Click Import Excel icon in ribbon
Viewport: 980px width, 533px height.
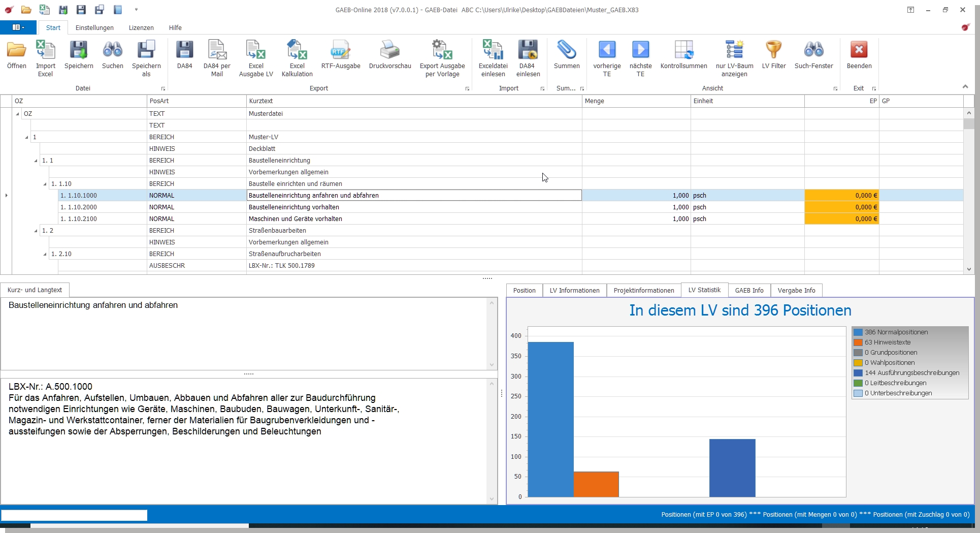45,50
